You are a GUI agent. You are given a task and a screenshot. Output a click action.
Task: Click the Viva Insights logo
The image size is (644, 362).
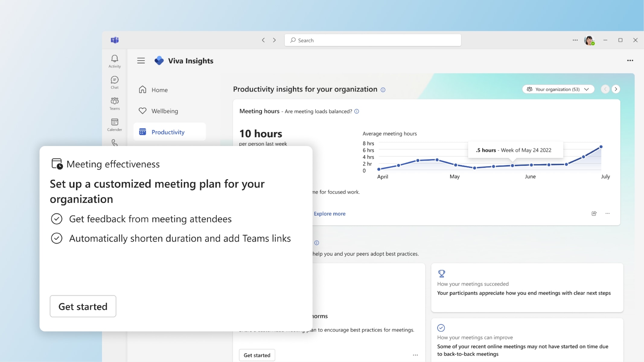click(159, 61)
